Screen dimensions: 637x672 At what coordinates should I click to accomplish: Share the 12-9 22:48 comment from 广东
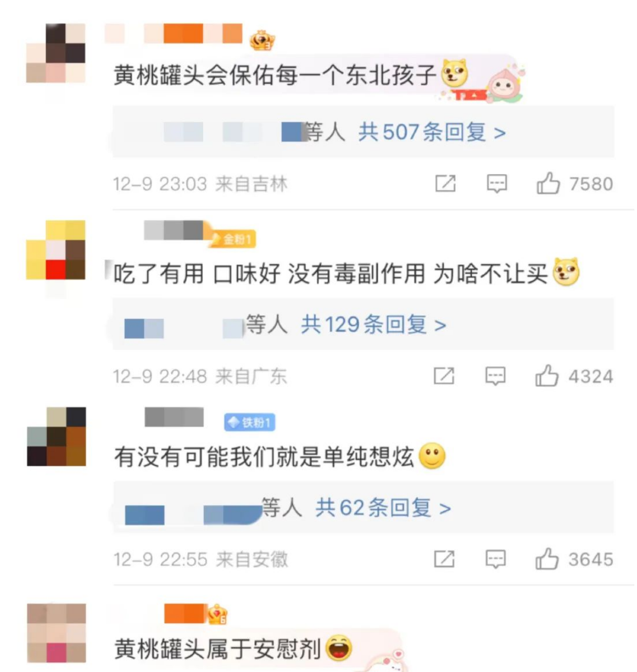click(444, 376)
